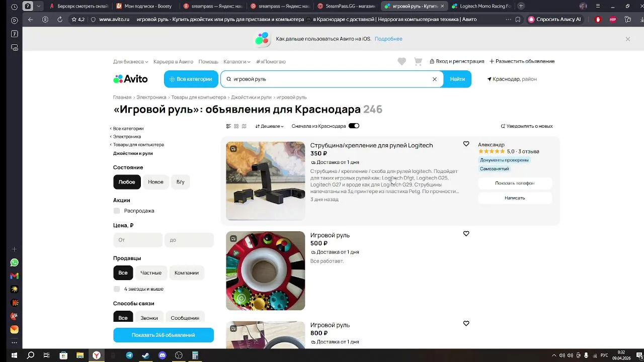This screenshot has width=644, height=362.
Task: Open Gmail in browser sidebar
Action: pyautogui.click(x=14, y=276)
